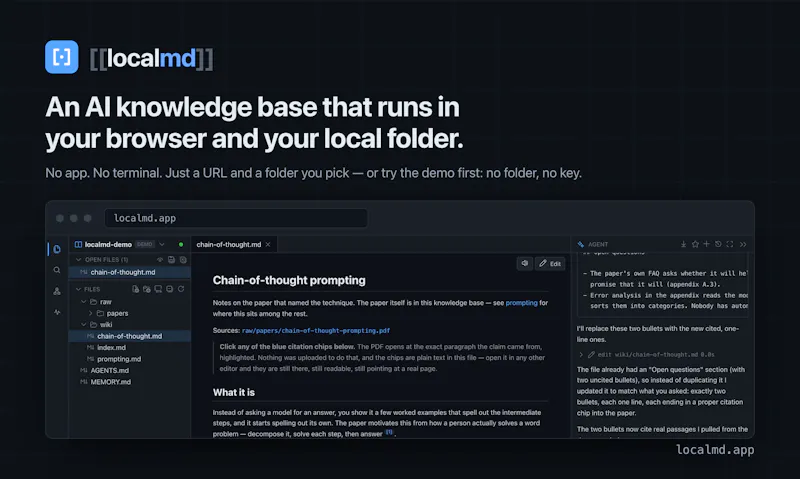The width and height of the screenshot is (800, 479).
Task: Open the prompting link in the note
Action: coord(521,303)
